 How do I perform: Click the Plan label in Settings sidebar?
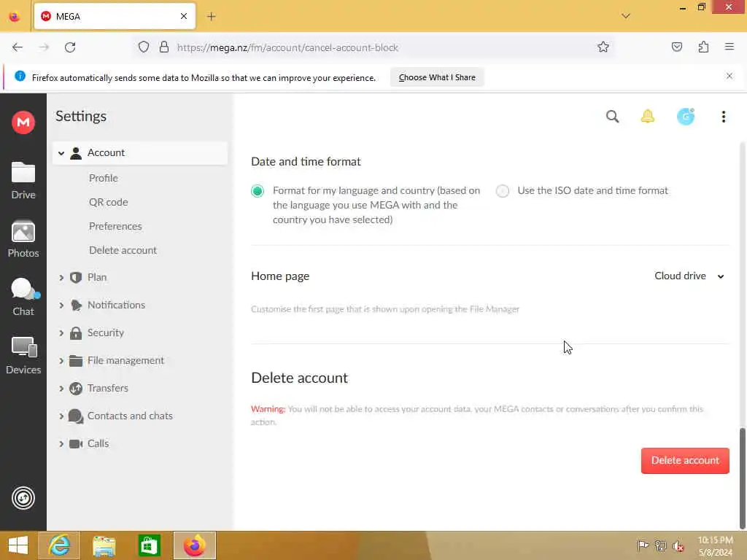point(97,277)
